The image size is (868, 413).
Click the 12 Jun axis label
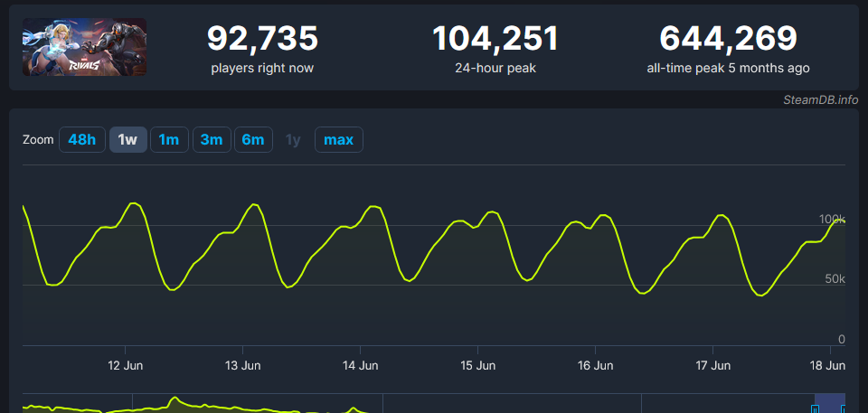point(125,366)
